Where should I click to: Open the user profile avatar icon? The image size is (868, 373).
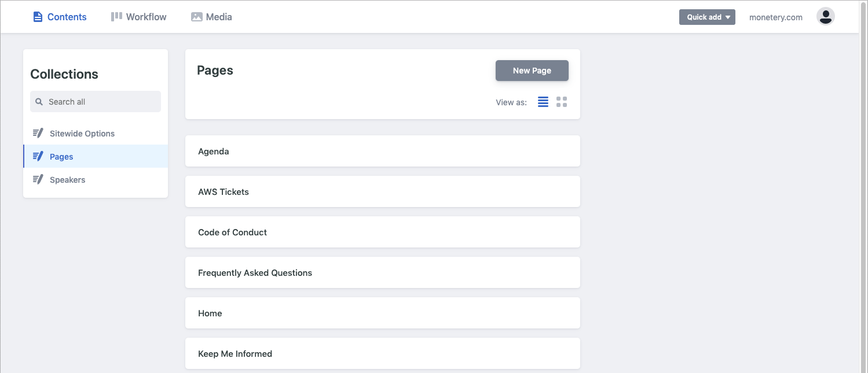coord(825,16)
